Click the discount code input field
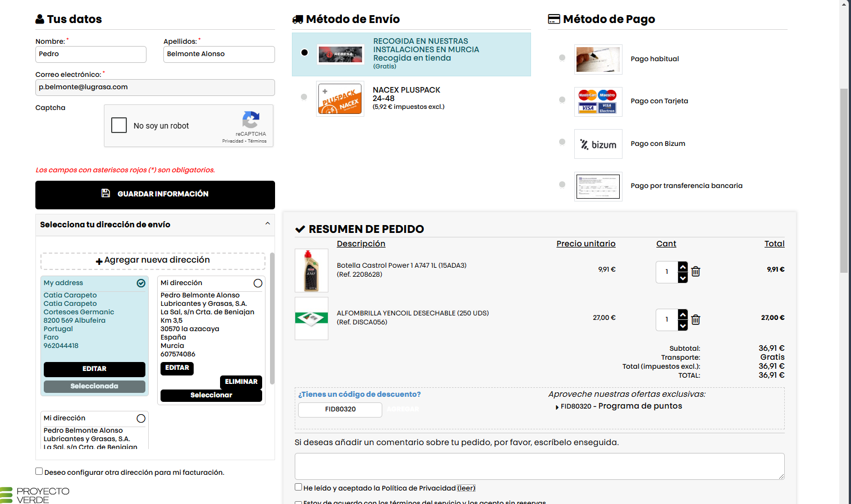This screenshot has height=504, width=851. (x=340, y=410)
